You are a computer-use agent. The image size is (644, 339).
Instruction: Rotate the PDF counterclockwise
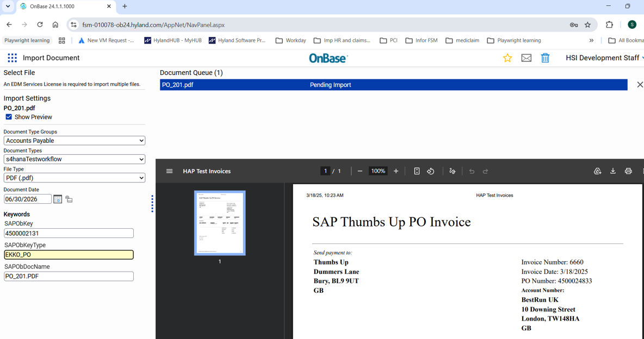click(x=430, y=171)
